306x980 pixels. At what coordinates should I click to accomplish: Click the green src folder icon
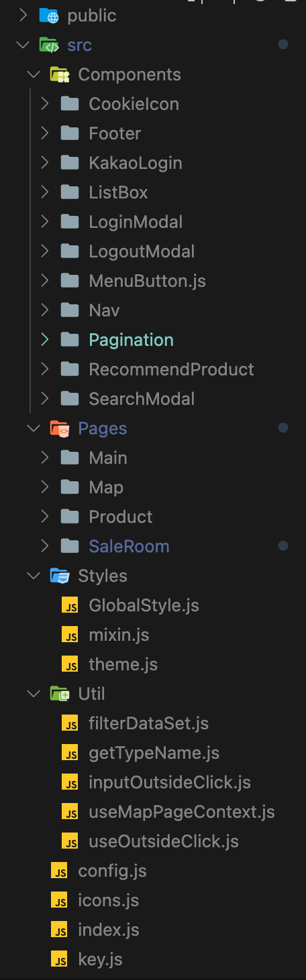tap(48, 45)
